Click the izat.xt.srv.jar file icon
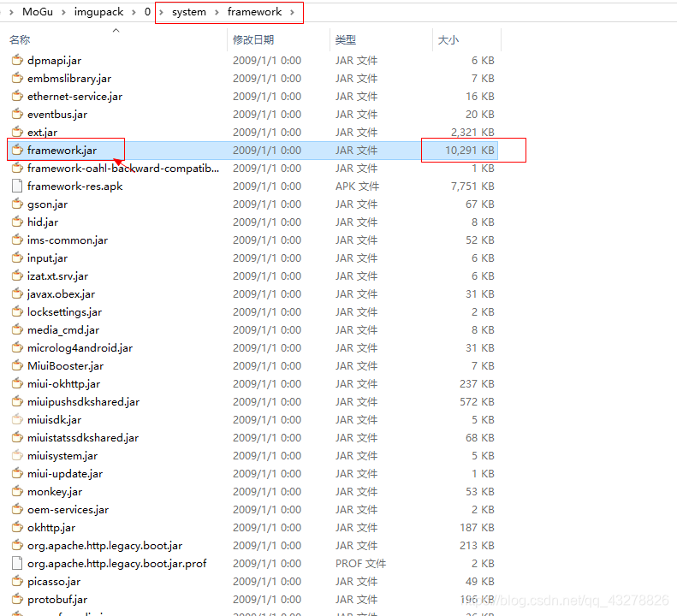This screenshot has width=677, height=616. pyautogui.click(x=17, y=275)
